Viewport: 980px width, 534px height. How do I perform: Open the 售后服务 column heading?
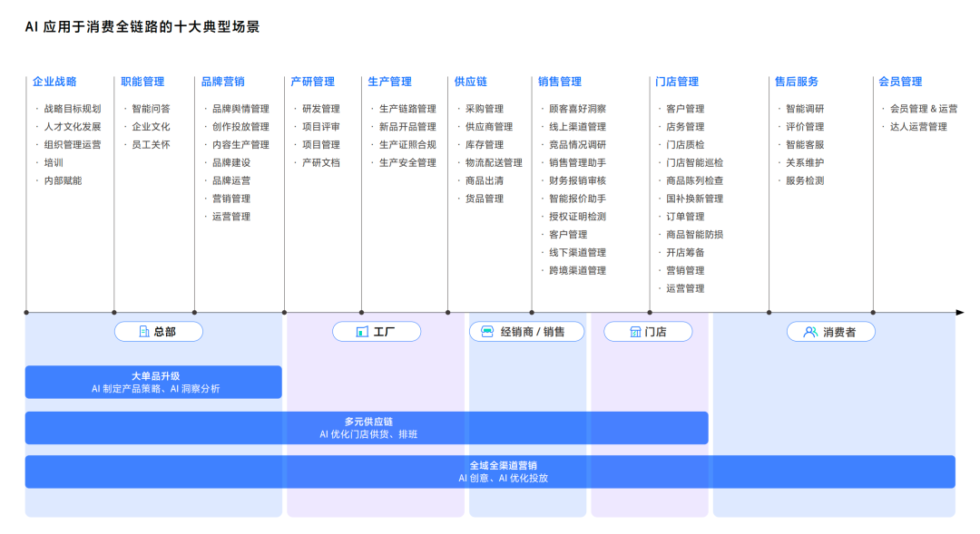point(796,82)
